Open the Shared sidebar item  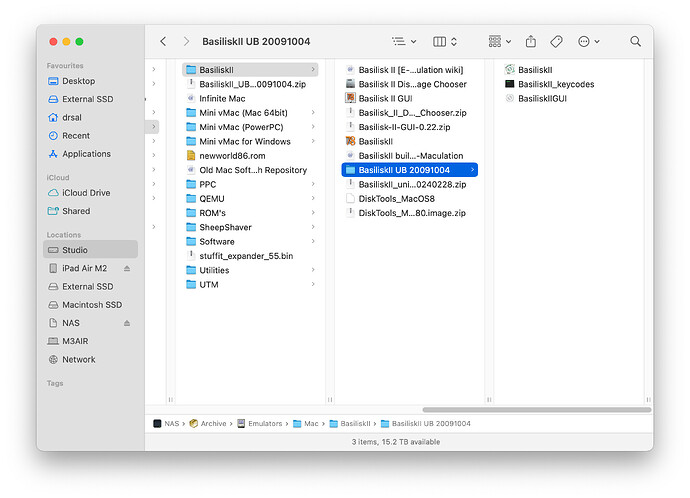click(90, 211)
